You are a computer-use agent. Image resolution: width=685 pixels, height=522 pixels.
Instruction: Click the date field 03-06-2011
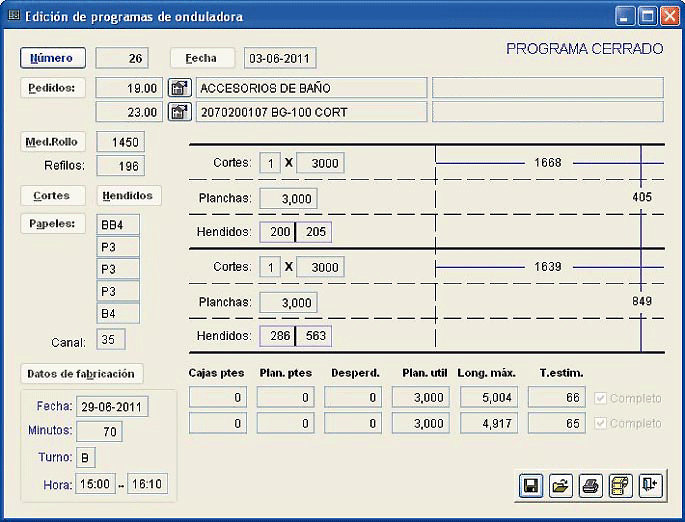280,58
